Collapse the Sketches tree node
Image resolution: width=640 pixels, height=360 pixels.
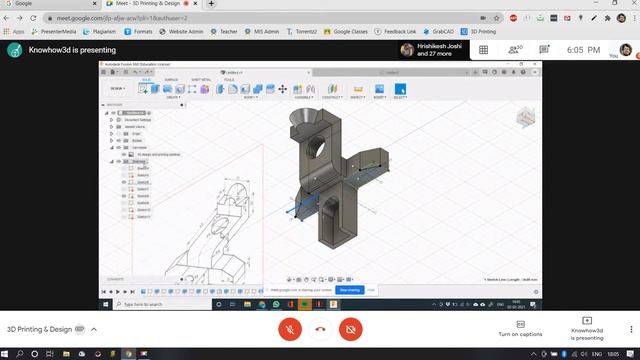111,161
